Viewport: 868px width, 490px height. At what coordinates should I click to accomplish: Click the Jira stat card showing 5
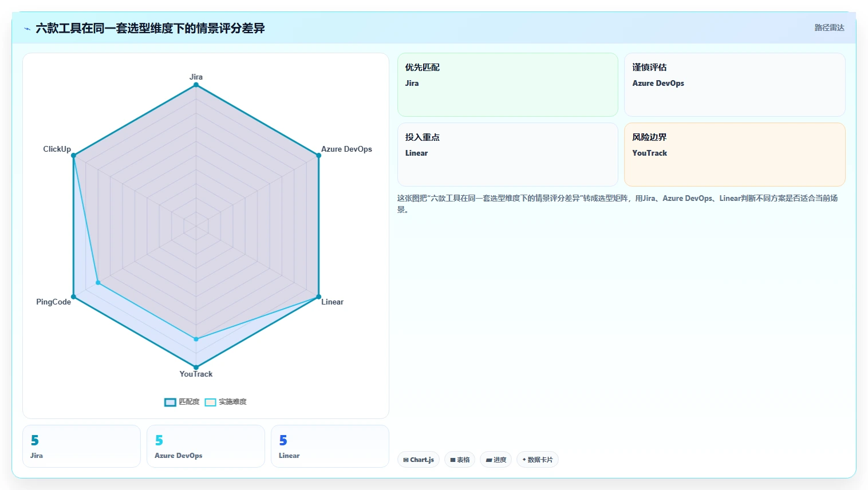click(x=82, y=446)
